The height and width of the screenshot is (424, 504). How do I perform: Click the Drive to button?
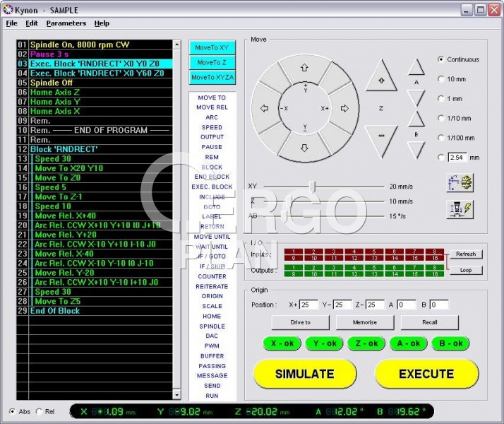(x=301, y=322)
